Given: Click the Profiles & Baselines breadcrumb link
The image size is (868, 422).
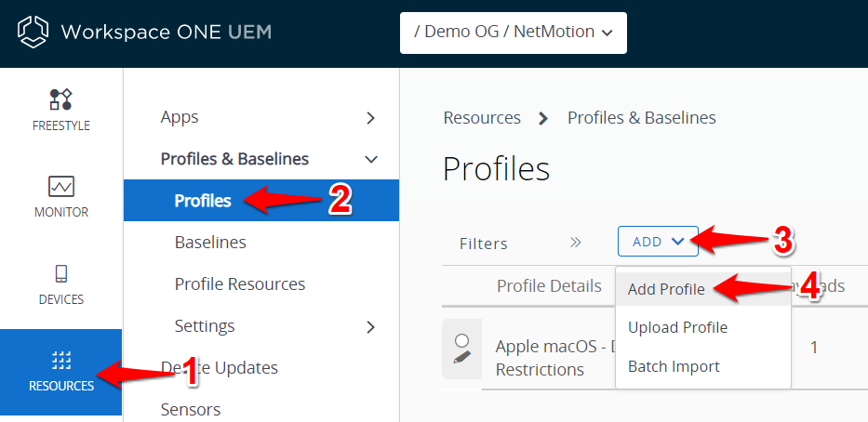Looking at the screenshot, I should tap(642, 118).
